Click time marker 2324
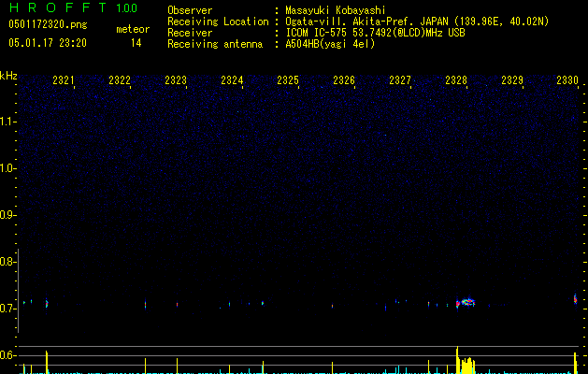Viewport: 588px width, 374px height. tap(232, 80)
